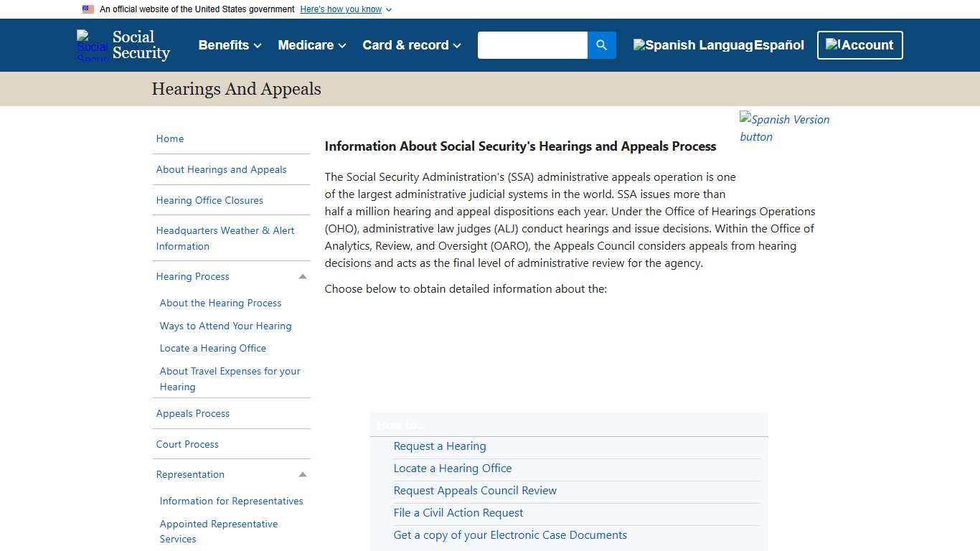The width and height of the screenshot is (980, 551).
Task: Click the search magnifying glass icon
Action: [601, 45]
